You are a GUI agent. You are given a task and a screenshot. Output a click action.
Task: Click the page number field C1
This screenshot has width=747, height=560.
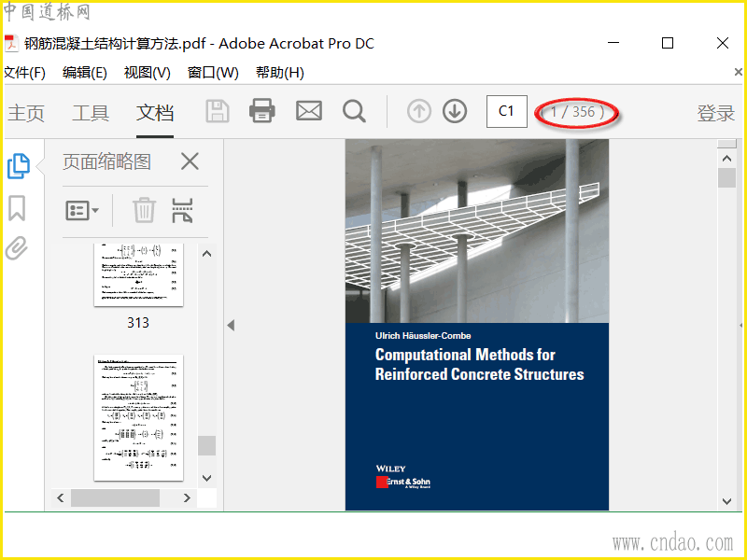(507, 111)
